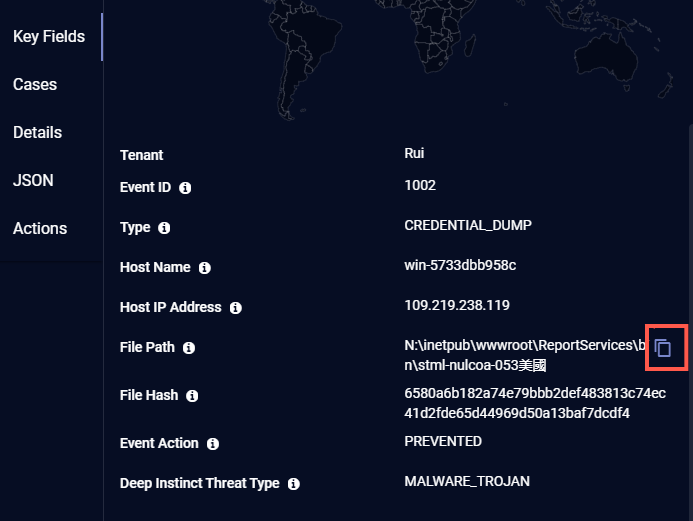Click info icon beside Type label
This screenshot has height=521, width=693.
[x=164, y=228]
